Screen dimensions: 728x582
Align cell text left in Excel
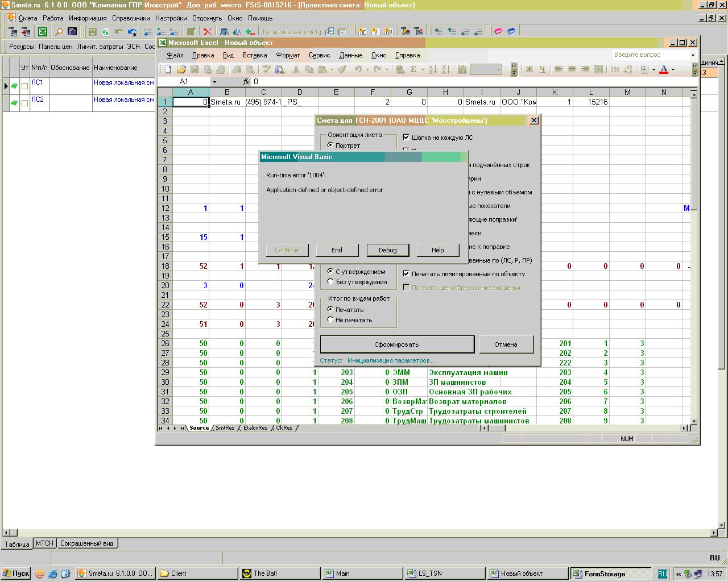coord(559,69)
